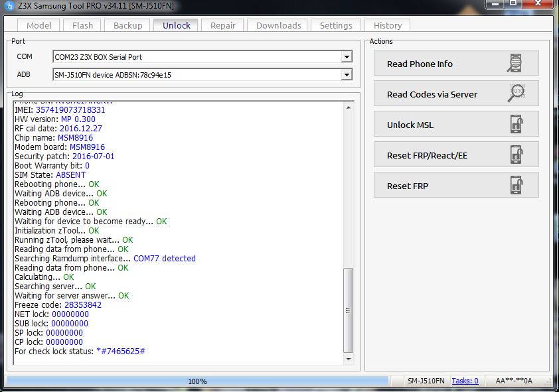Click the NET lock 00000000 line

coord(52,314)
